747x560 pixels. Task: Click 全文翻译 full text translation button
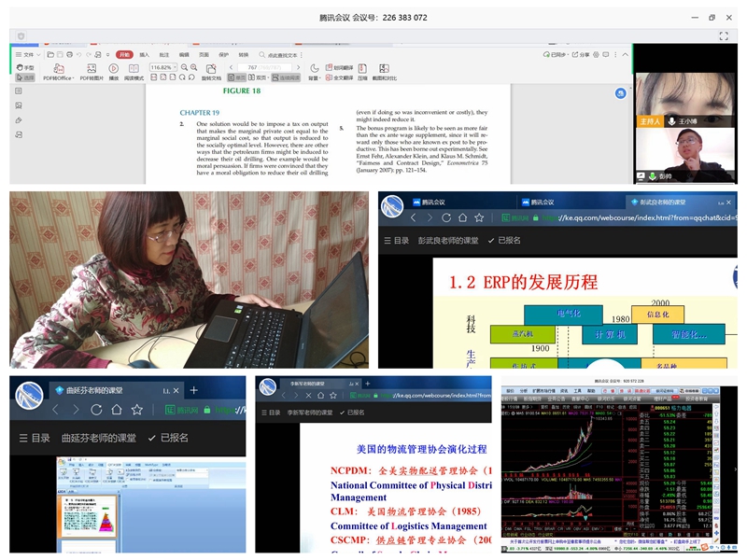339,77
